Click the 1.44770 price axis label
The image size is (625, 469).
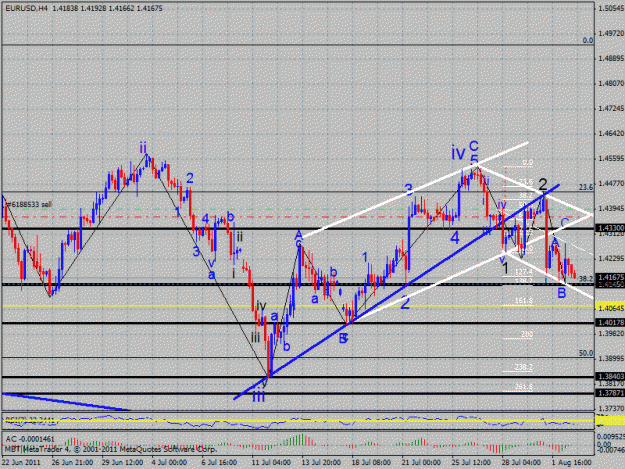click(611, 183)
